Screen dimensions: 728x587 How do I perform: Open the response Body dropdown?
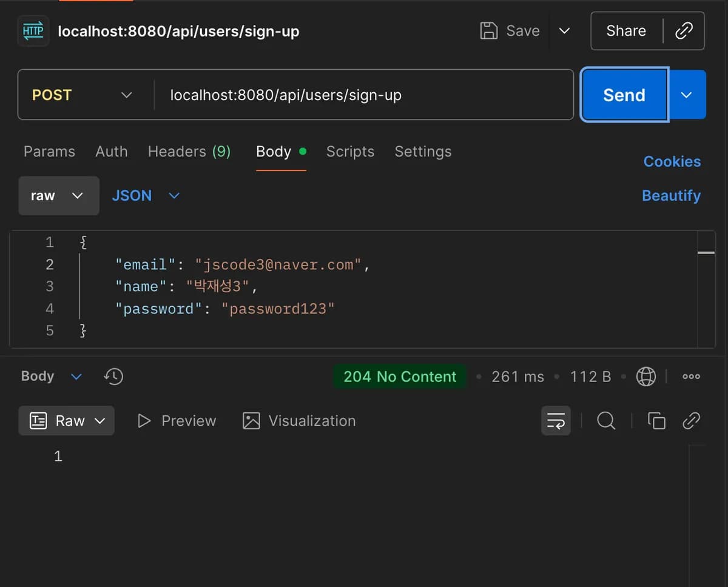(52, 377)
